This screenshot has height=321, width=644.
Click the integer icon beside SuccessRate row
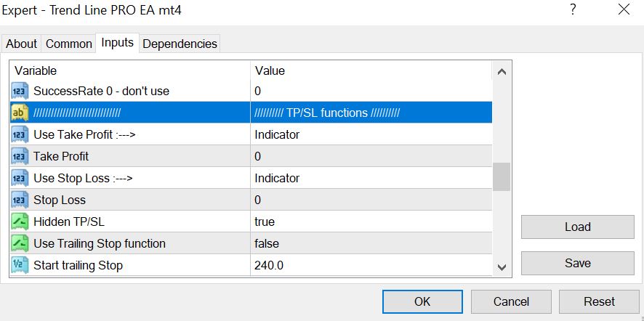20,91
